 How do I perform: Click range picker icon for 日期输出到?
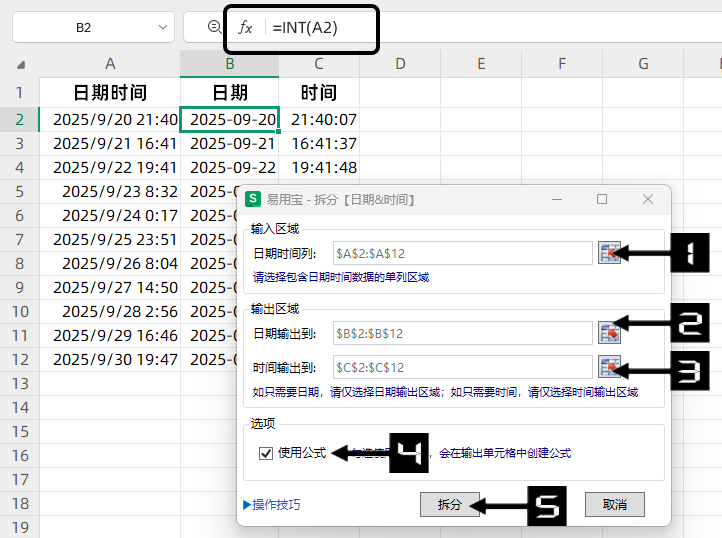click(x=609, y=332)
